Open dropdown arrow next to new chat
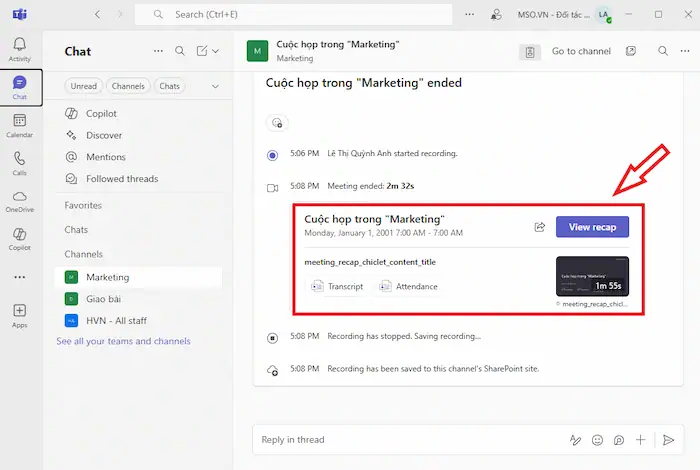 [x=216, y=51]
